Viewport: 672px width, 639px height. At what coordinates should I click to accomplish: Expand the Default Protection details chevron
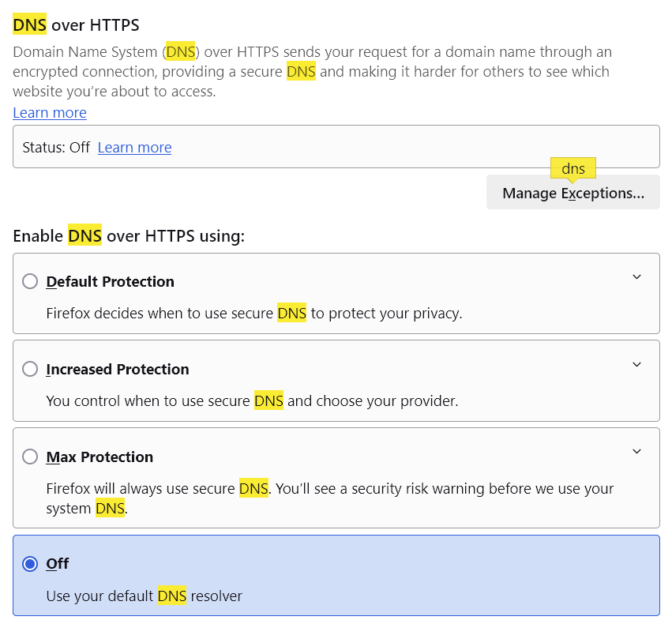point(637,277)
